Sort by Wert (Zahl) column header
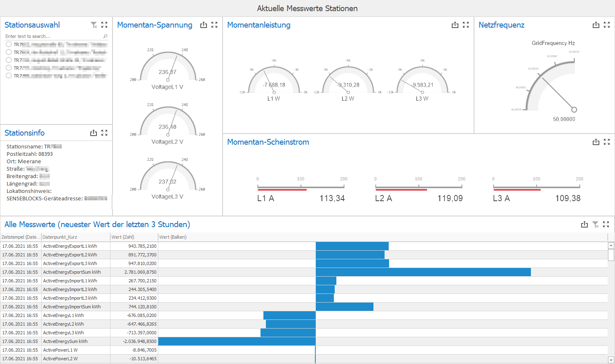Viewport: 615px width, 364px height. tap(134, 237)
